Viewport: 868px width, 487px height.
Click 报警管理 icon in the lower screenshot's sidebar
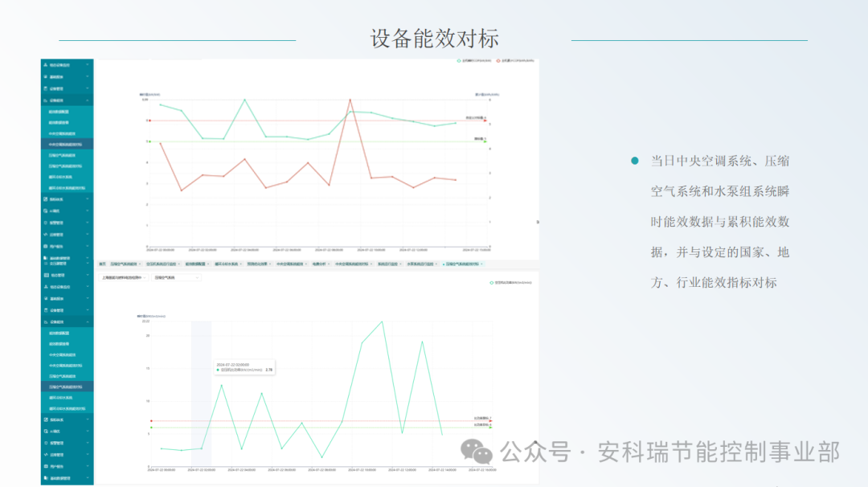click(46, 443)
